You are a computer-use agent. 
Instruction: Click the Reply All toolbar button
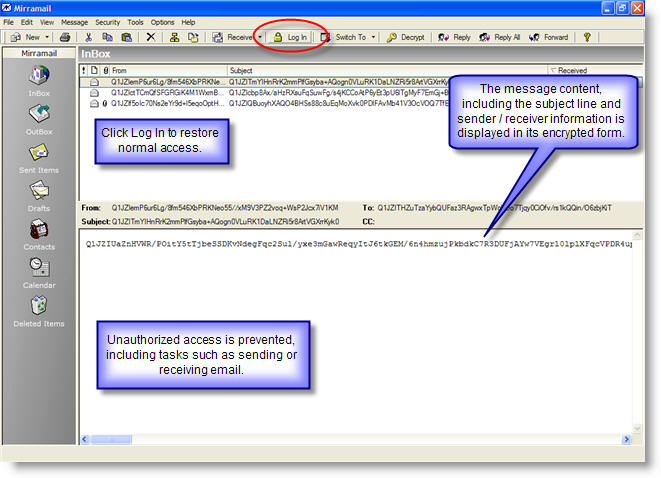[500, 37]
